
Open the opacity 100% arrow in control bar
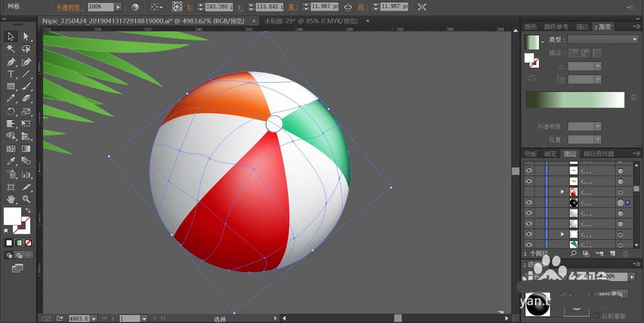click(118, 7)
